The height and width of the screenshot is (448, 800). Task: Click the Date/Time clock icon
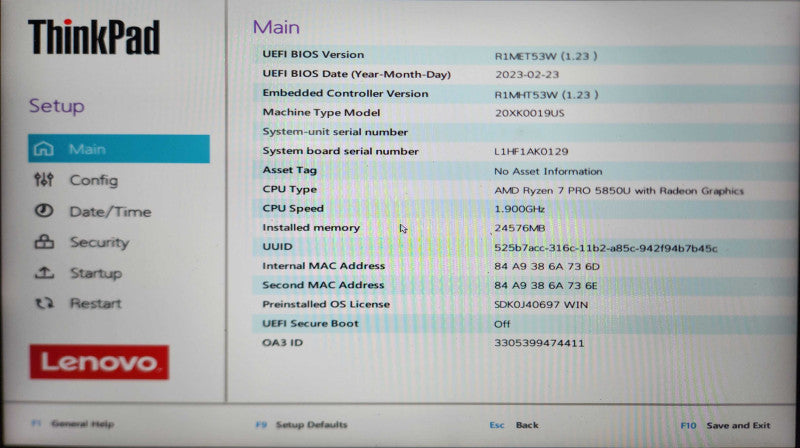pyautogui.click(x=44, y=211)
